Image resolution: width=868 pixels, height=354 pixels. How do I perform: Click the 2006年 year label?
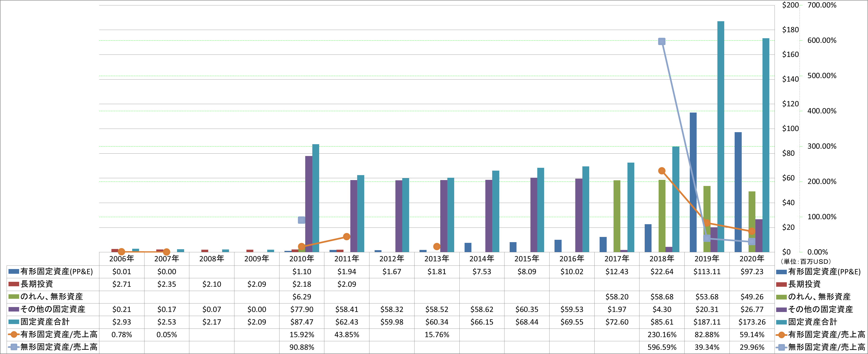tap(122, 259)
